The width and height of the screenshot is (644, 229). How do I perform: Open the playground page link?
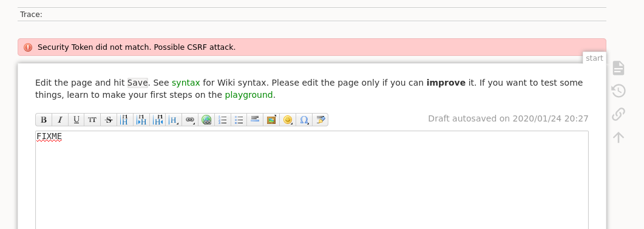tap(249, 95)
